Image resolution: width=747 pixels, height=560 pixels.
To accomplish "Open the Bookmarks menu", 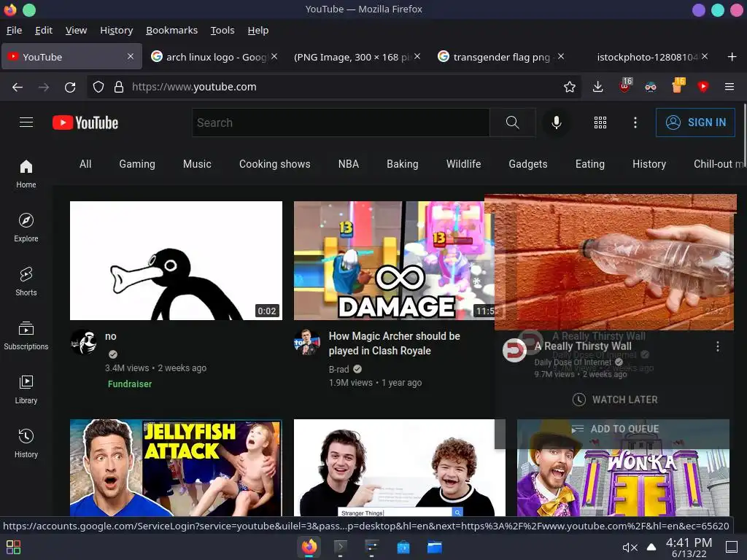I will (171, 30).
